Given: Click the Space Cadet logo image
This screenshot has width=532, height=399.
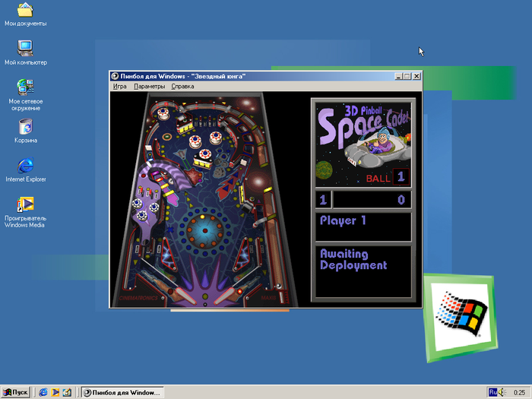Looking at the screenshot, I should pyautogui.click(x=363, y=144).
